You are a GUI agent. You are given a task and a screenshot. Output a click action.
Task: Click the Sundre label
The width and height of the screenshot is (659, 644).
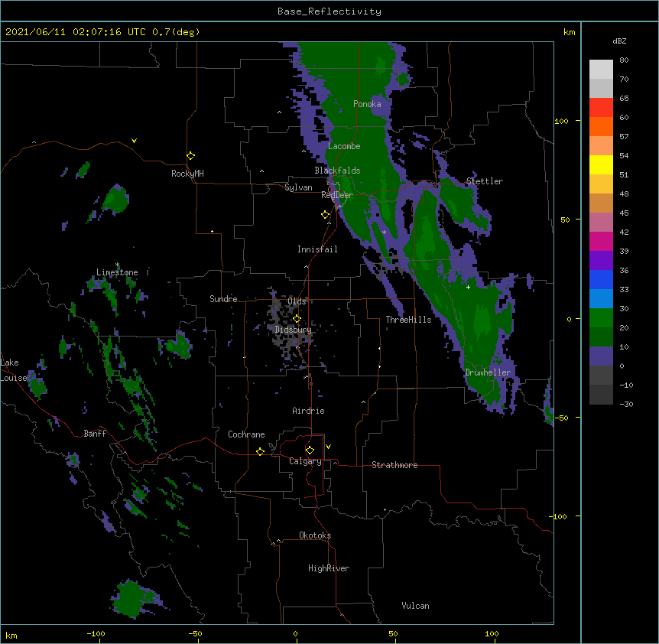pos(223,299)
